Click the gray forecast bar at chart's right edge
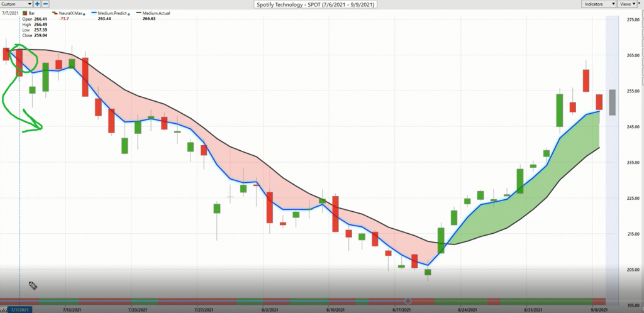644x313 pixels. pyautogui.click(x=612, y=102)
